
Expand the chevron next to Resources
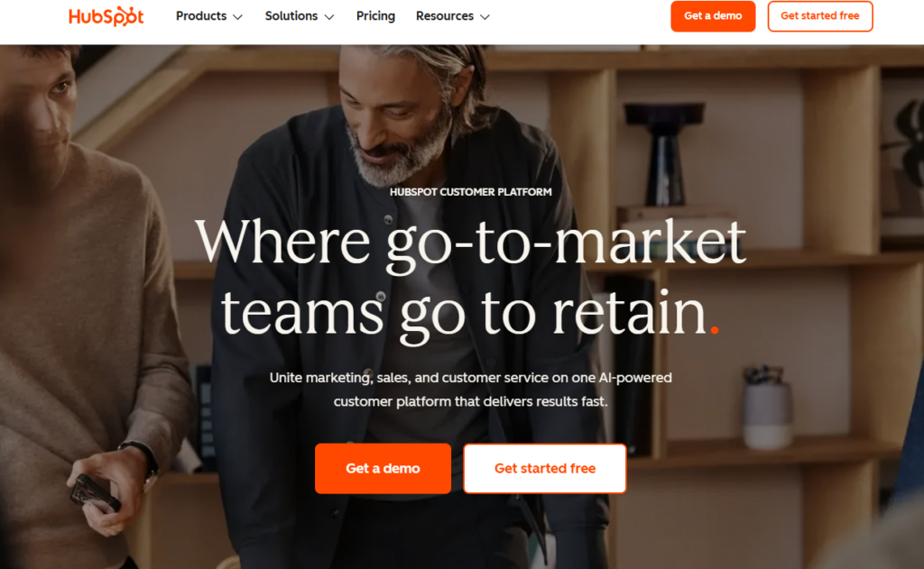[485, 17]
